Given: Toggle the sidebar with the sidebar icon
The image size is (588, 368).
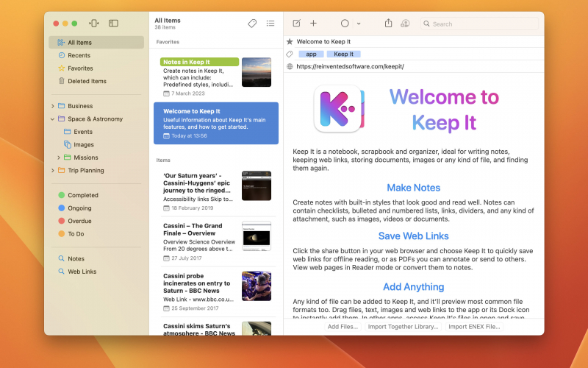Looking at the screenshot, I should point(114,24).
